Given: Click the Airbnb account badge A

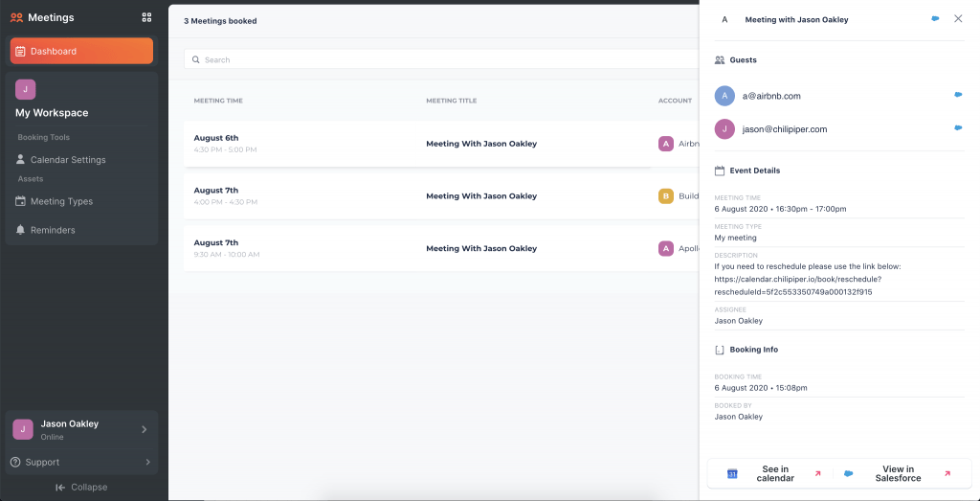Looking at the screenshot, I should tap(666, 144).
